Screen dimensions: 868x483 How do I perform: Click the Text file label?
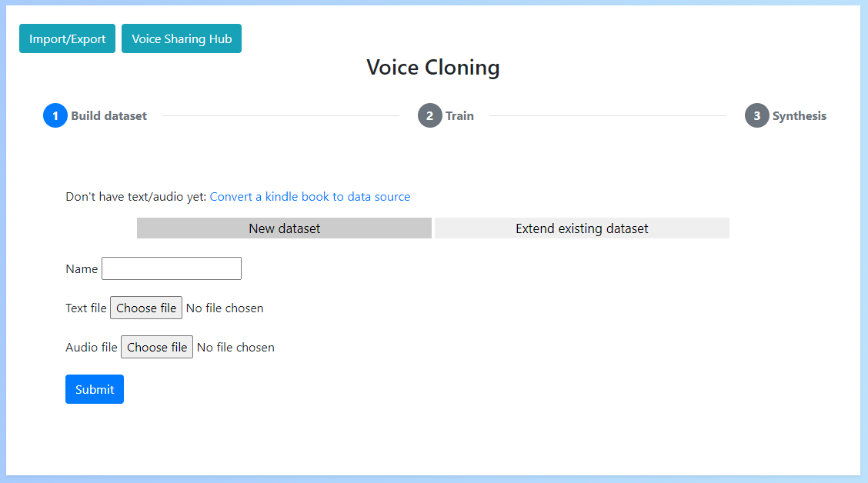pyautogui.click(x=85, y=307)
